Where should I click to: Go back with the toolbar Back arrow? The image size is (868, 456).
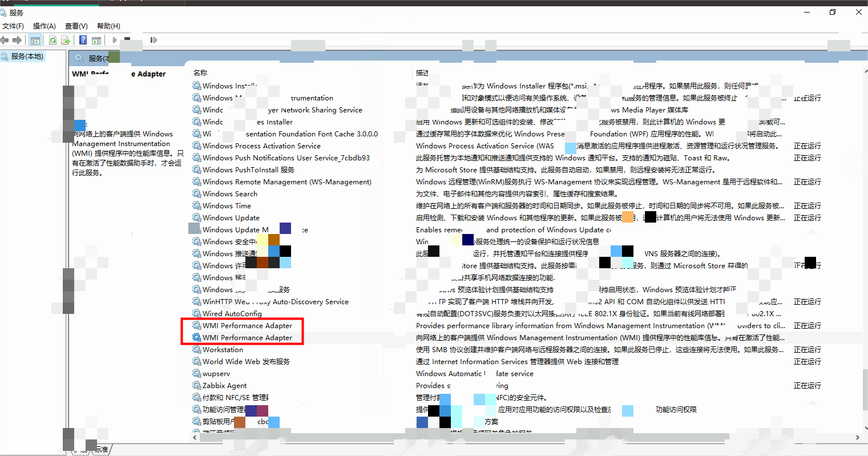pos(5,40)
